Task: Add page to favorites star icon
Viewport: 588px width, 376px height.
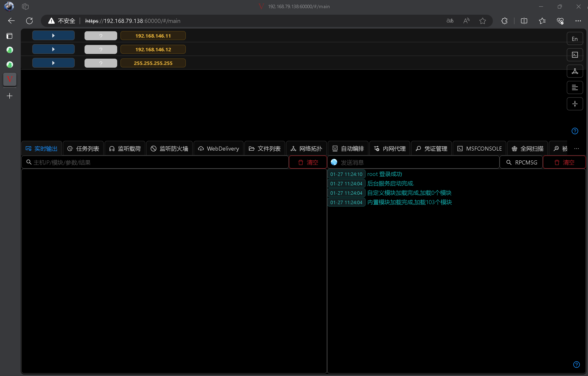Action: (x=482, y=21)
